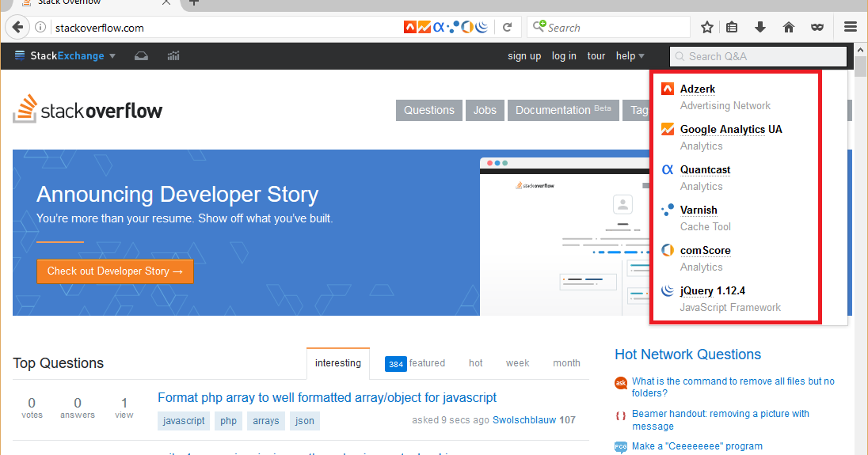Open the Questions nav tab

[x=429, y=110]
